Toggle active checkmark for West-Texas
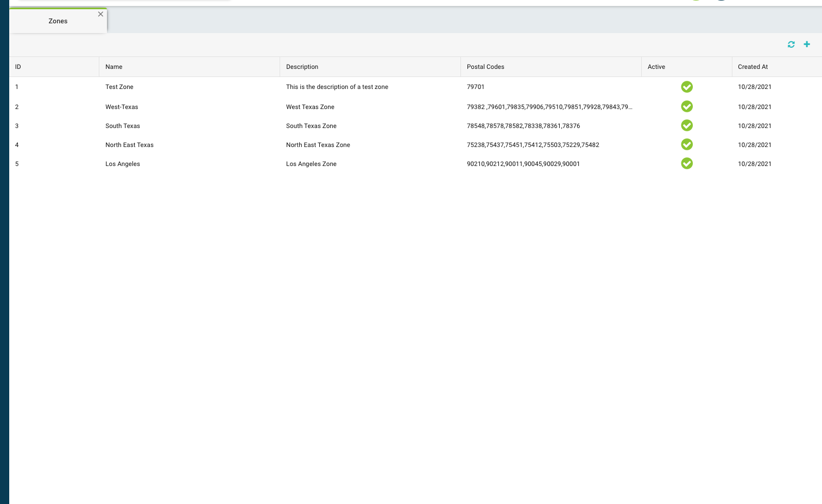 point(687,106)
